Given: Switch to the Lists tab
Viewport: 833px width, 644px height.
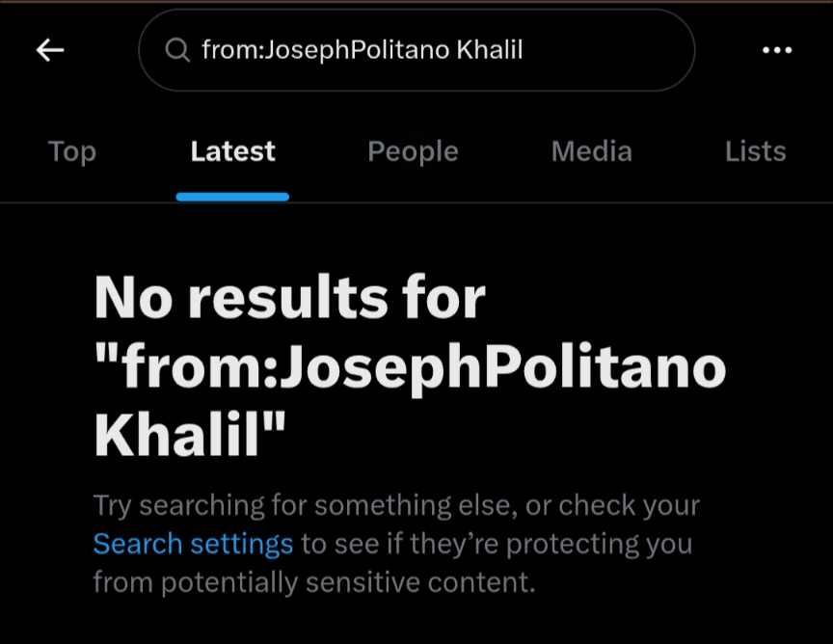Looking at the screenshot, I should [x=755, y=151].
